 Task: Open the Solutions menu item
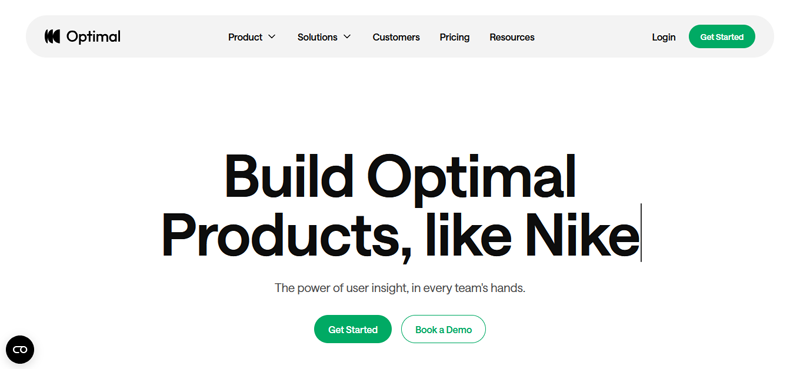(x=317, y=37)
